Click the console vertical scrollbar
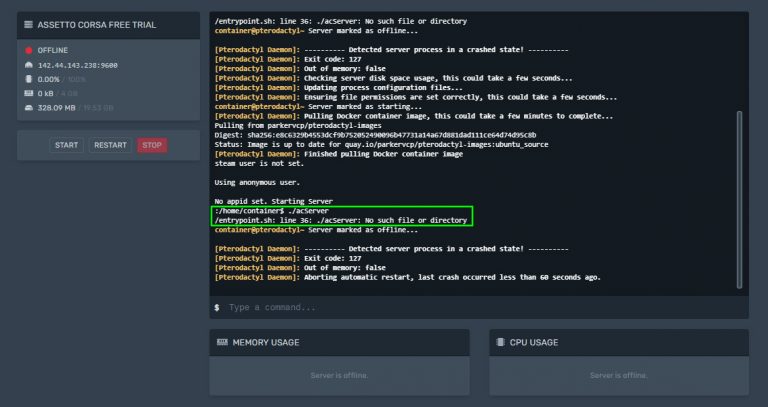Viewport: 768px width, 407px height. tap(740, 200)
